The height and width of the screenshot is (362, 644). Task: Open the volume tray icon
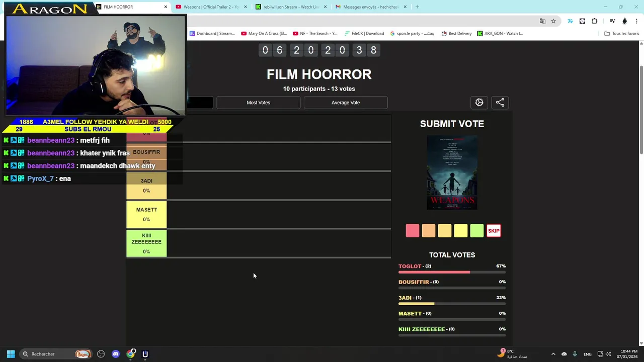coord(608,354)
